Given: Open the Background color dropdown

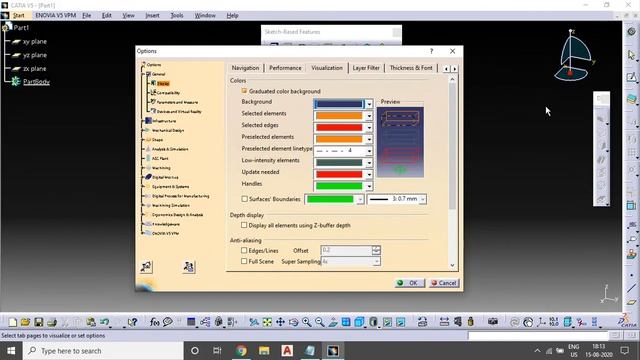Looking at the screenshot, I should coord(369,104).
